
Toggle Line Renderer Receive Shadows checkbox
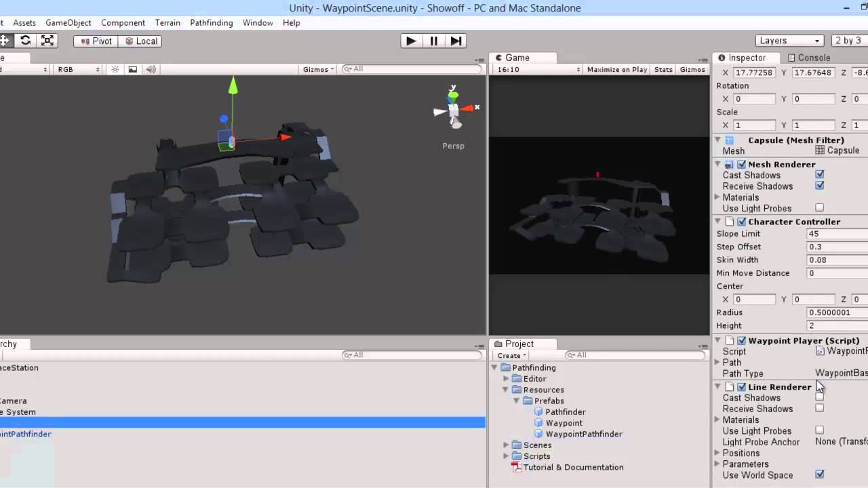pos(820,409)
